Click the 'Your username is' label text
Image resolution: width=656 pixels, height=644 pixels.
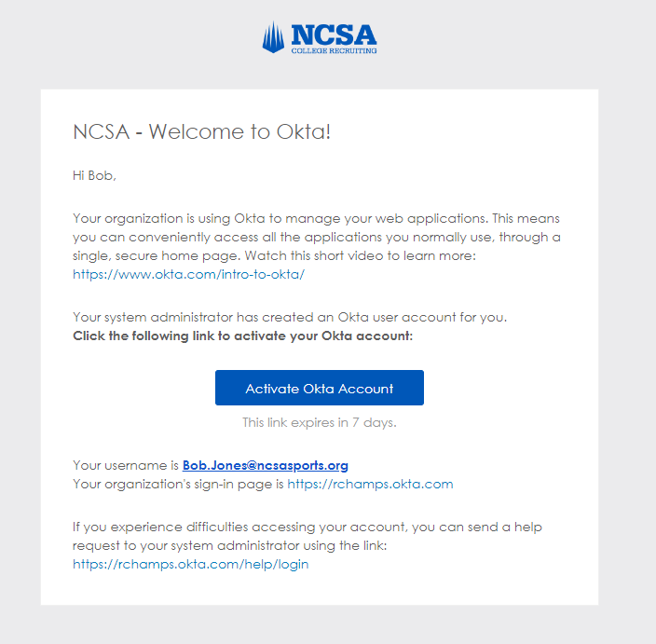pyautogui.click(x=126, y=464)
